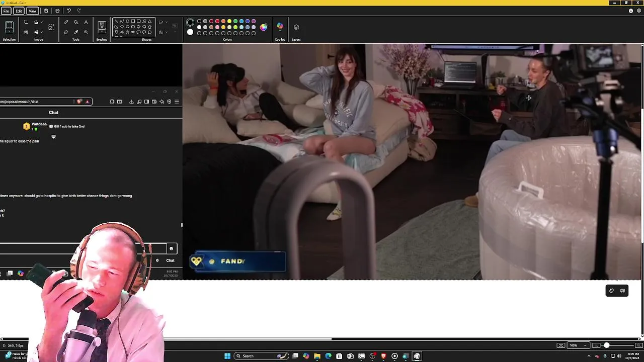Click the first floating icon on the canvas

click(611, 291)
